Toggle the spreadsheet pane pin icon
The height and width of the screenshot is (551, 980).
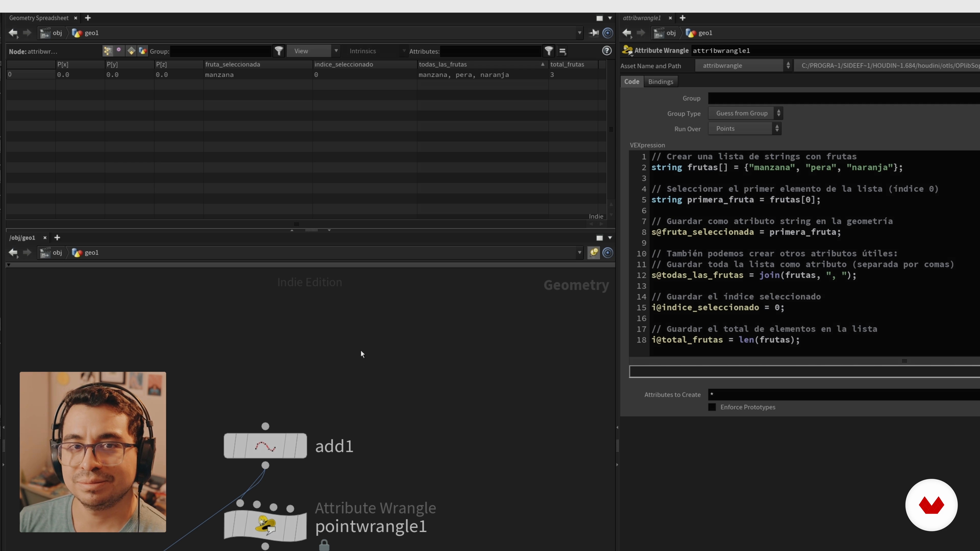click(x=594, y=33)
